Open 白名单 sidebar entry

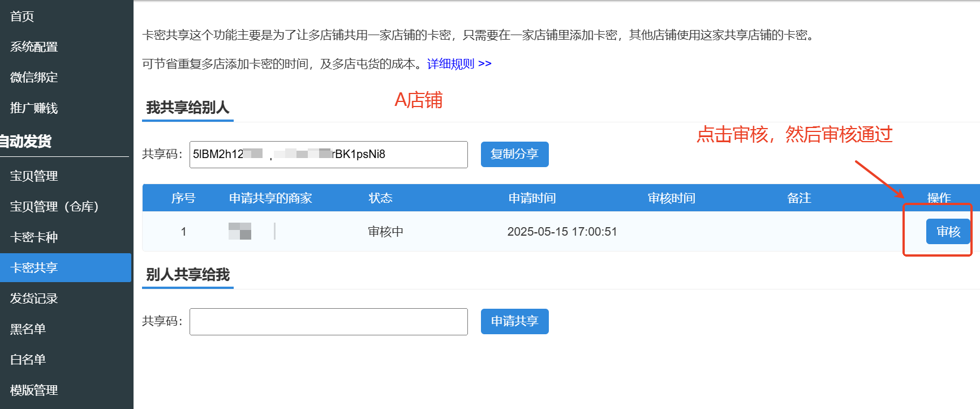pyautogui.click(x=28, y=360)
